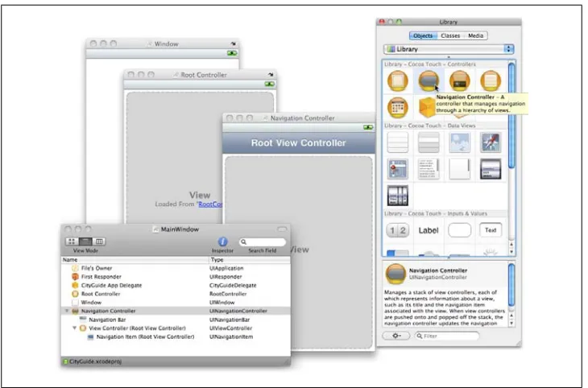The image size is (588, 388).
Task: Click the Library object list scrollbar
Action: pyautogui.click(x=511, y=116)
